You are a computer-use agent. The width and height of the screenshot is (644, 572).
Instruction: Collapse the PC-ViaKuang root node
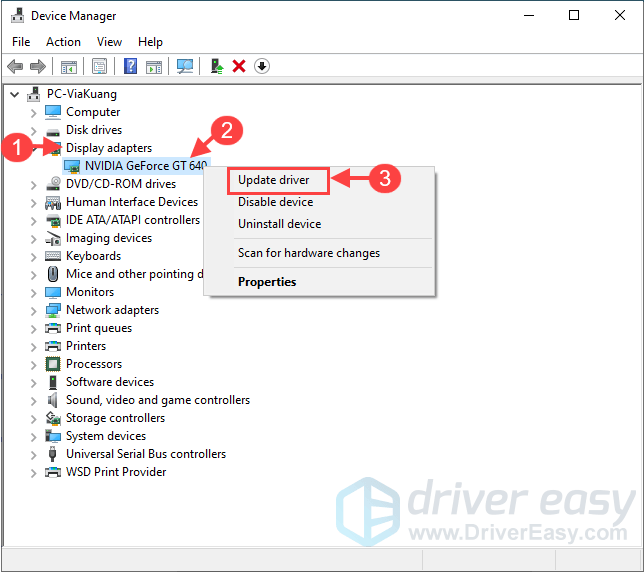15,95
